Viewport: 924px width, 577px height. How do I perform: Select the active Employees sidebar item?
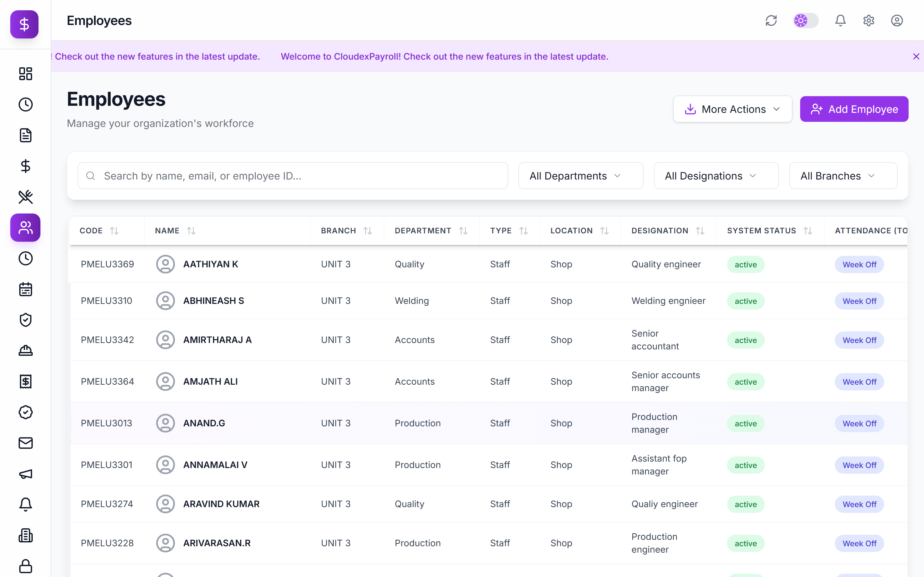click(25, 228)
